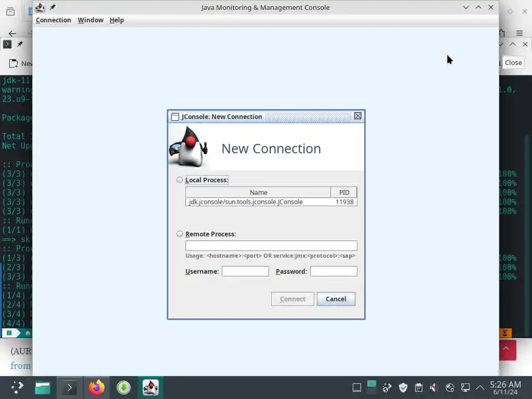Click Close button in terminal window
The image size is (532, 399).
pos(513,62)
